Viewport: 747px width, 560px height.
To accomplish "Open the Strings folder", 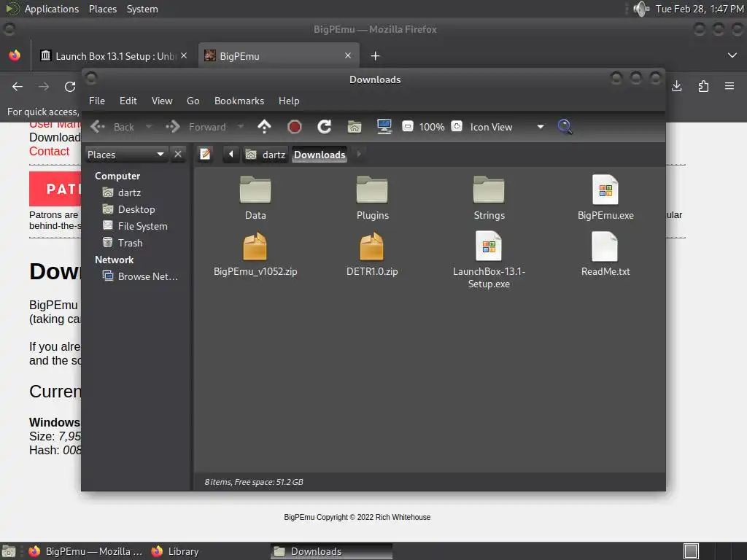I will (x=489, y=198).
